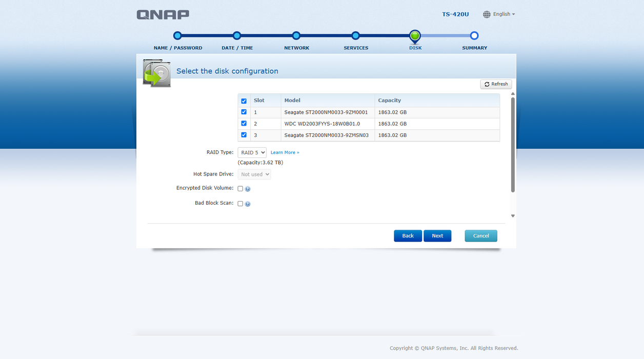Go to the Services step label
The height and width of the screenshot is (359, 644).
[356, 48]
